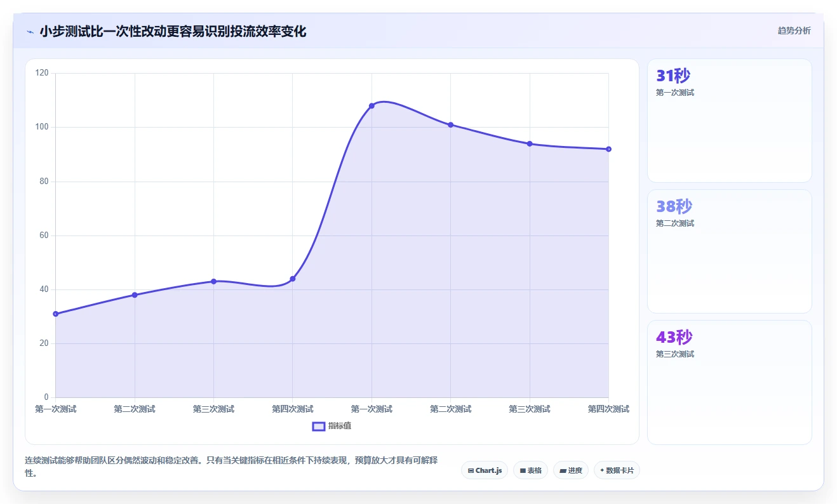Click the lightning icon beside the header title
The height and width of the screenshot is (504, 837).
click(30, 32)
